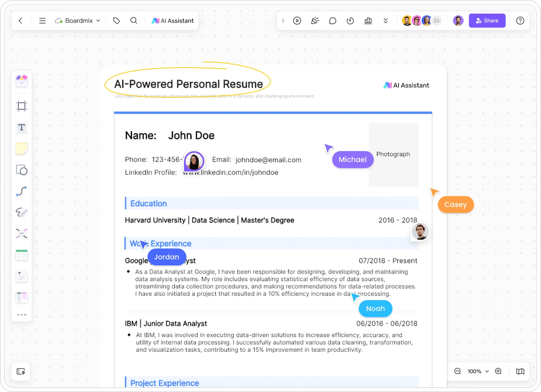Open the templates icon in left sidebar
The width and height of the screenshot is (541, 392).
pos(21,81)
